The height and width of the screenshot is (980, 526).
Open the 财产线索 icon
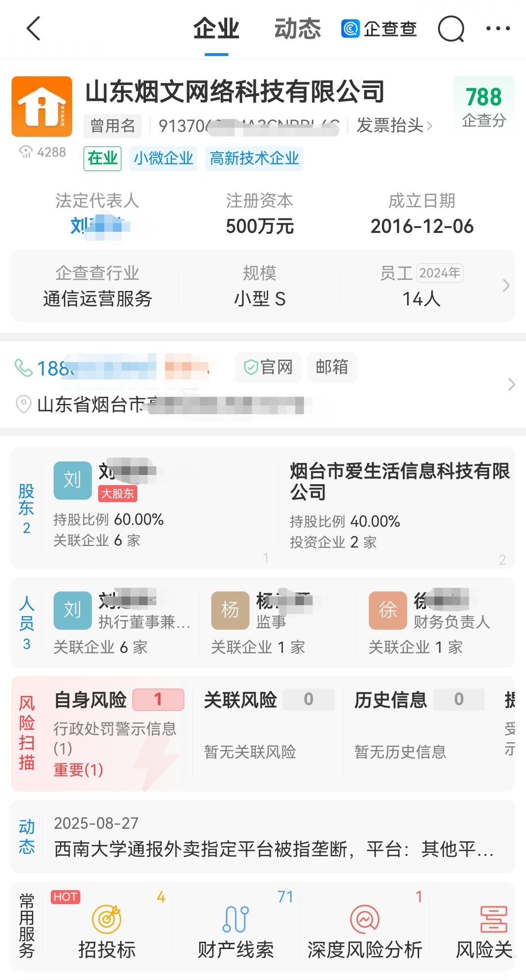pos(235,919)
